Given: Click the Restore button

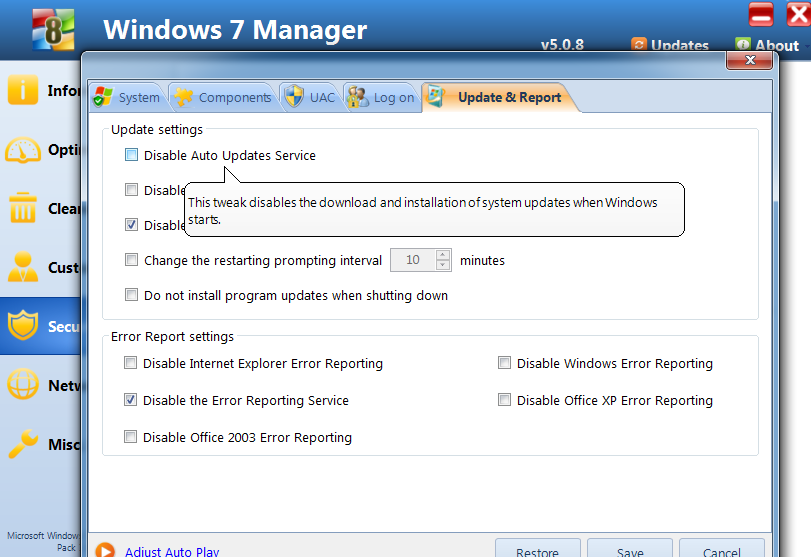Looking at the screenshot, I should point(538,549).
